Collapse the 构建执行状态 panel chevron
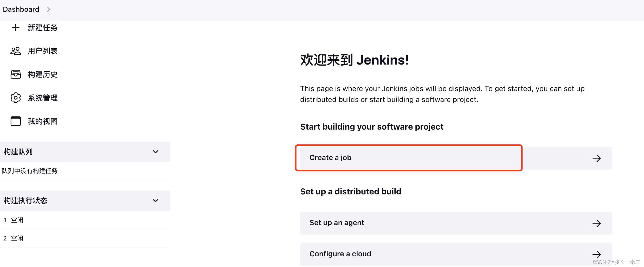The image size is (644, 267). (x=156, y=201)
